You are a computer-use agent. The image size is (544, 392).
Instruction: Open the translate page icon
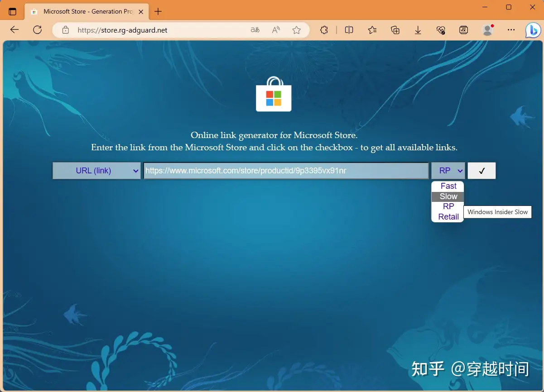(255, 30)
